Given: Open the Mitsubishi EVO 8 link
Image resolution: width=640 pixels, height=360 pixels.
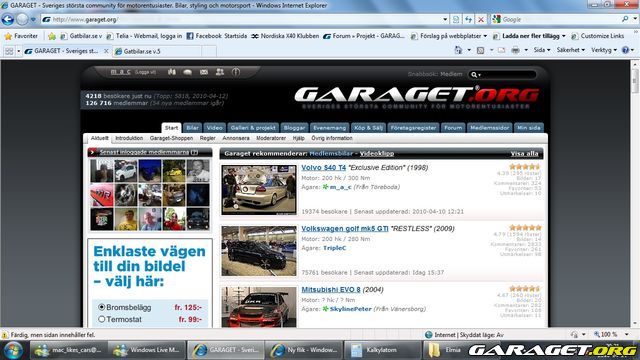Looking at the screenshot, I should point(331,290).
